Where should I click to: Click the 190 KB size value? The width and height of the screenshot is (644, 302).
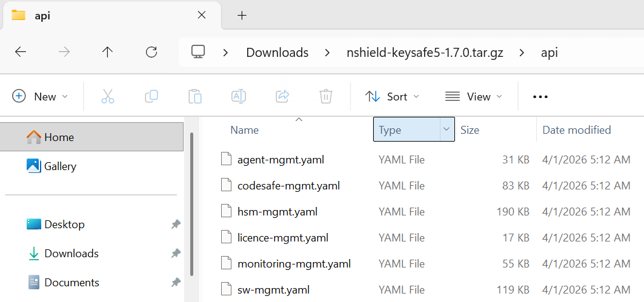[x=513, y=212]
